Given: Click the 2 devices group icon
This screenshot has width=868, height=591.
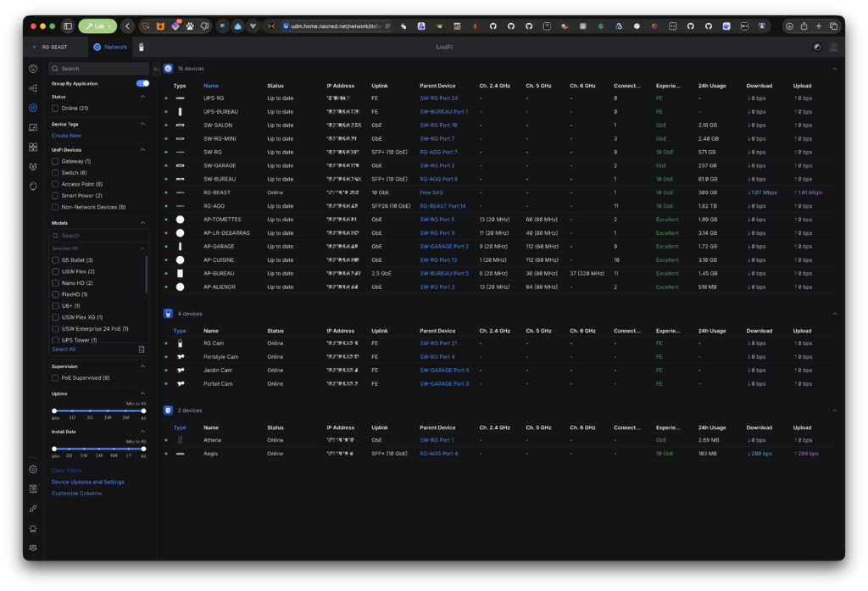Looking at the screenshot, I should (x=169, y=410).
